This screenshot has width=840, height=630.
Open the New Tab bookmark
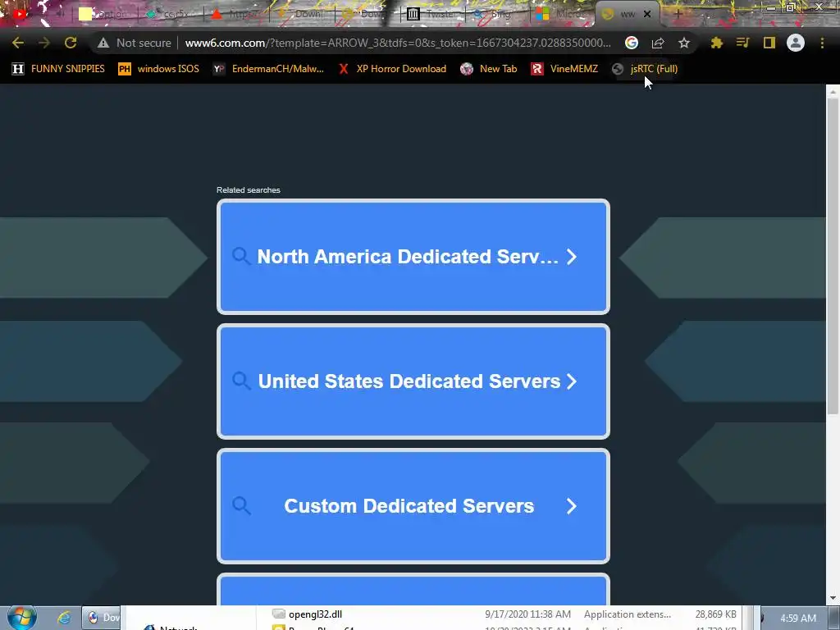click(x=489, y=69)
